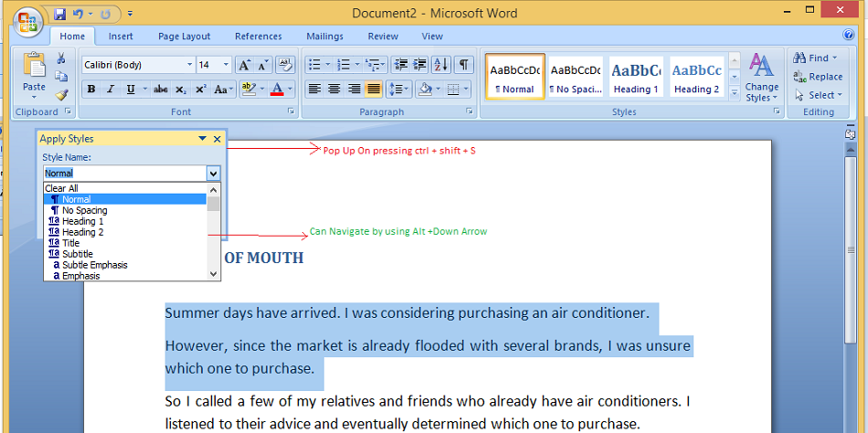This screenshot has height=433, width=868.
Task: Select the Format Painter brush
Action: coord(61,94)
